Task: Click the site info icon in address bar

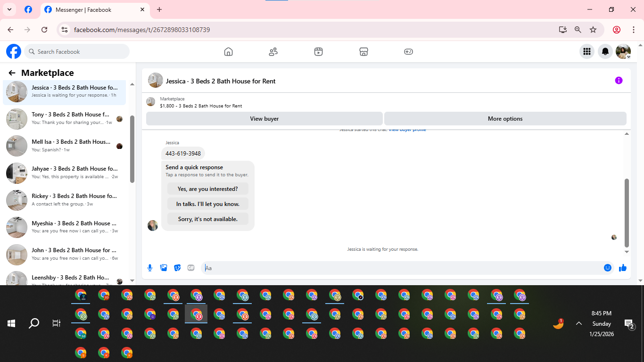Action: pos(65,30)
